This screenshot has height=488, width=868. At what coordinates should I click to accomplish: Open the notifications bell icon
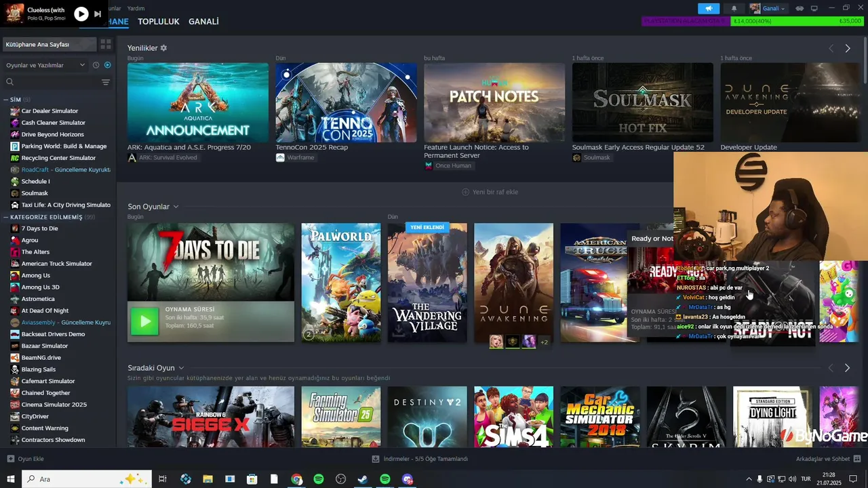pos(734,9)
